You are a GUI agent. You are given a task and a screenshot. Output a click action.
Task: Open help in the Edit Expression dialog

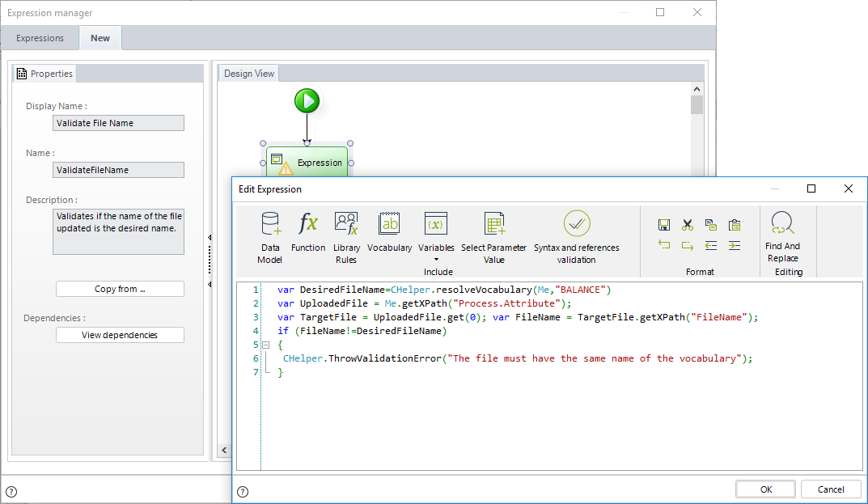pos(243,491)
